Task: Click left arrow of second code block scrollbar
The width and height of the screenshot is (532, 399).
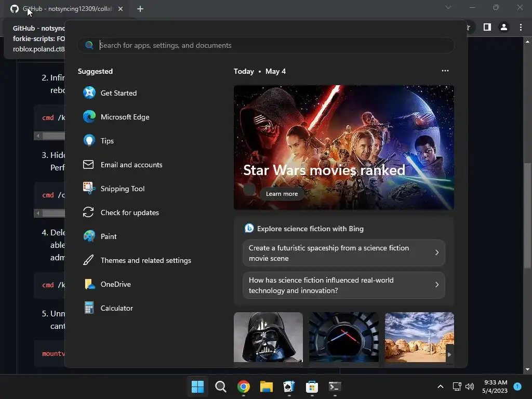Action: (x=38, y=214)
